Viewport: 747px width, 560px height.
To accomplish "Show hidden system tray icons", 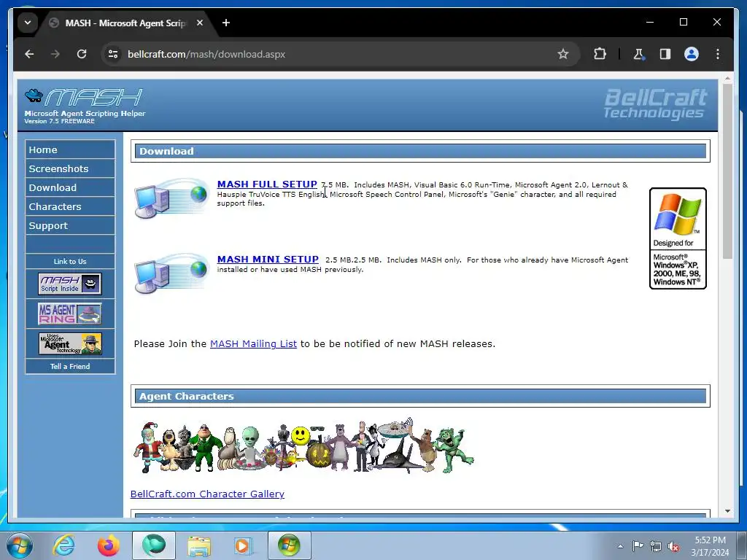I will point(620,546).
